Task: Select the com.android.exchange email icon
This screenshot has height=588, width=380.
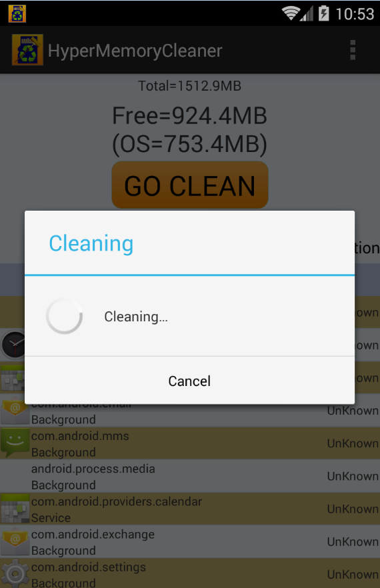Action: 15,541
